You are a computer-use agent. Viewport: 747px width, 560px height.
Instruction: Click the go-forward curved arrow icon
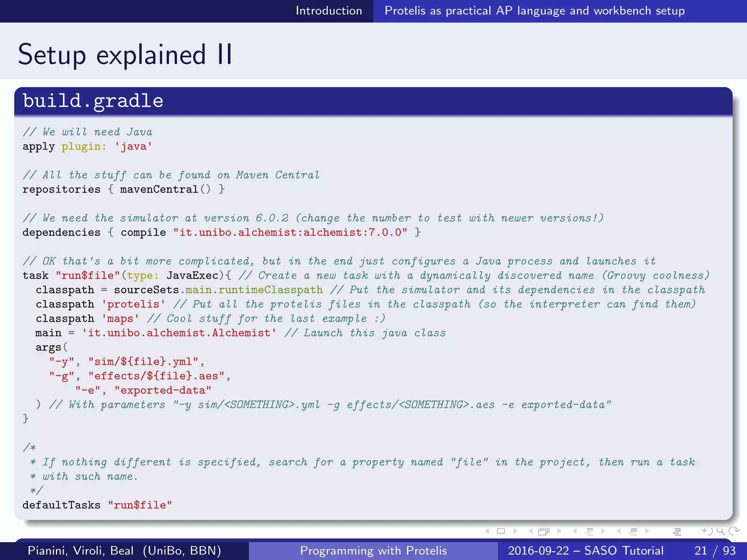click(x=734, y=531)
